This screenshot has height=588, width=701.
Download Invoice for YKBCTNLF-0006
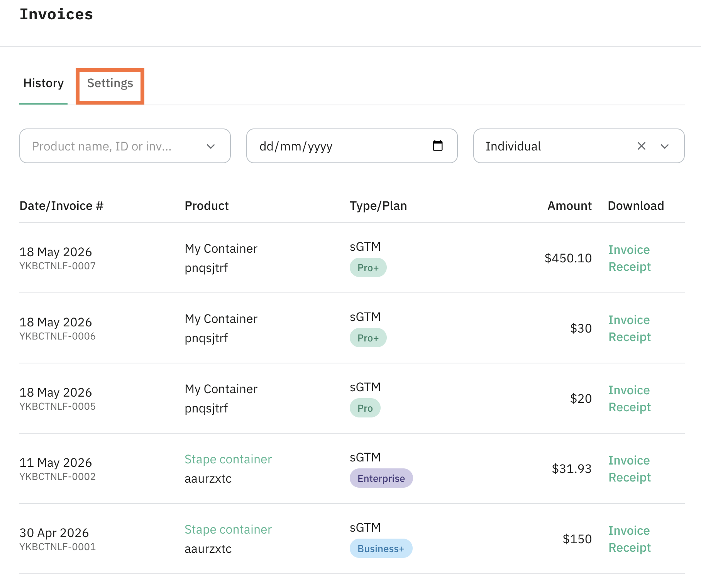point(629,320)
